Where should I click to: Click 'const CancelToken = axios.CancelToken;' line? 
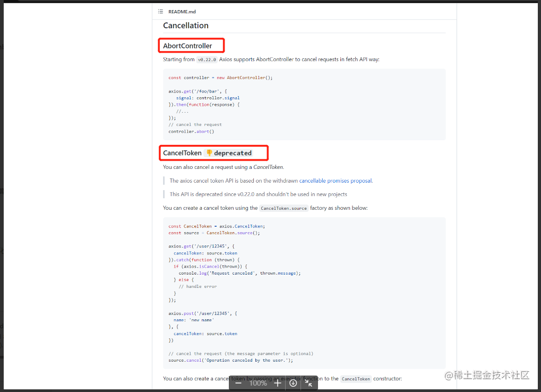click(x=217, y=226)
